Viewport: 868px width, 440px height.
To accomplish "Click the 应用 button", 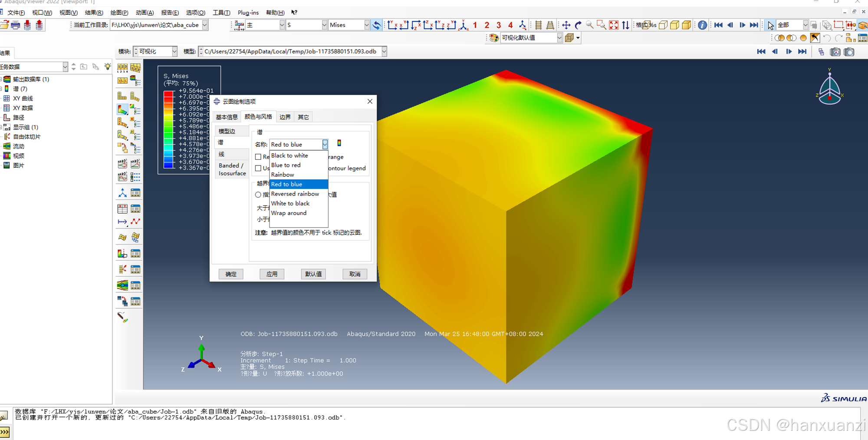I will (272, 274).
